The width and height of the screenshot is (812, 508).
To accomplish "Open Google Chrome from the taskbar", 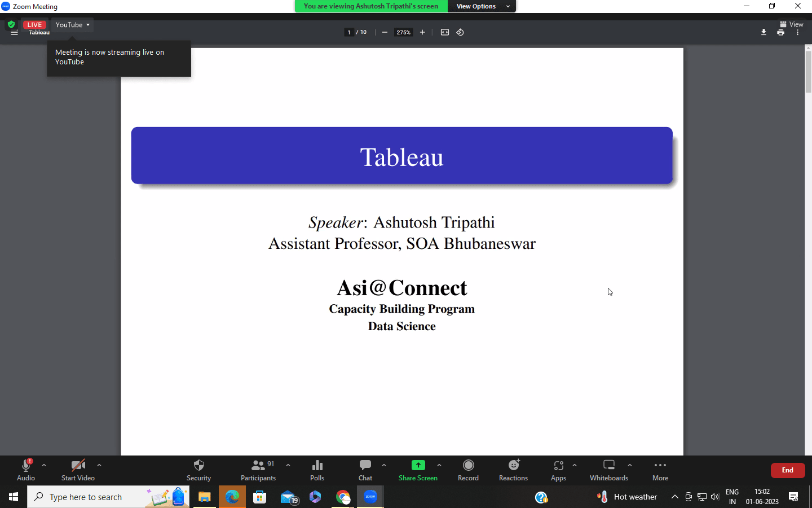I will click(x=343, y=497).
